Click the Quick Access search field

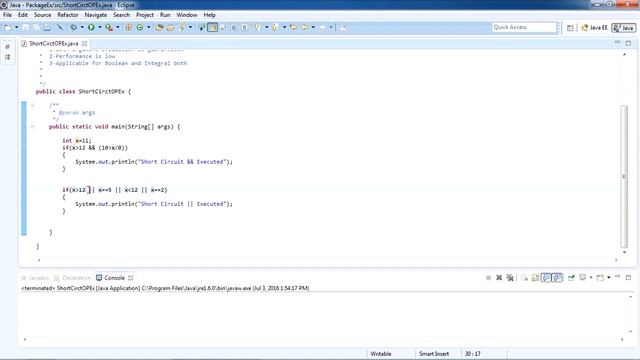(524, 27)
